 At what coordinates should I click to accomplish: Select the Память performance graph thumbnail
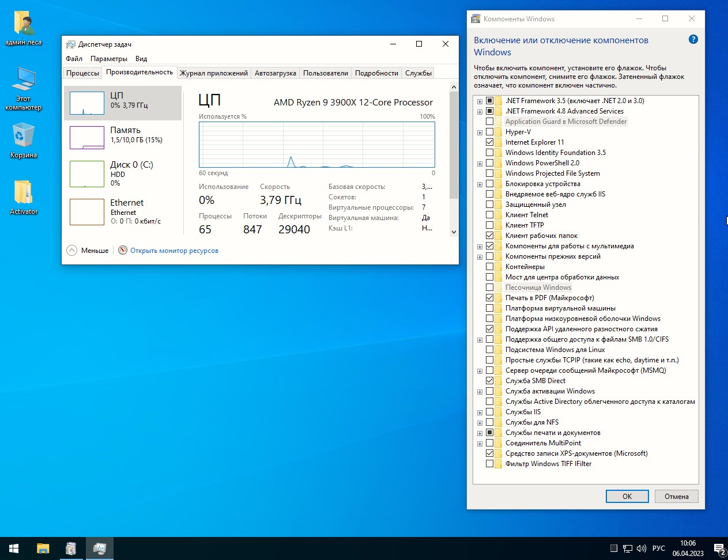(x=87, y=138)
